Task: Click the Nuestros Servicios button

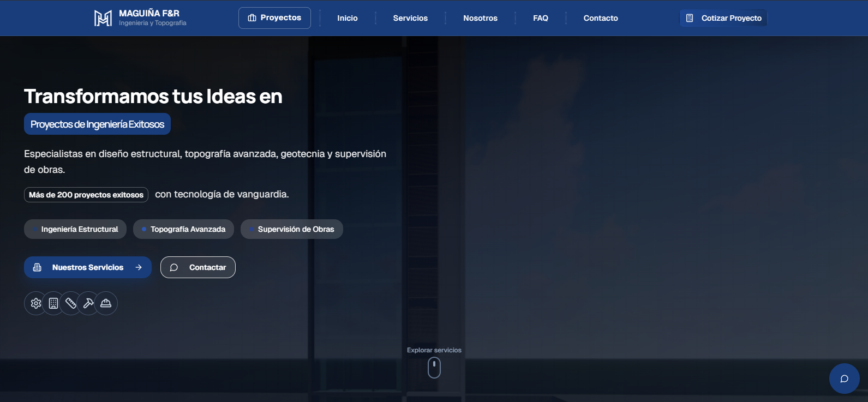Action: 88,267
